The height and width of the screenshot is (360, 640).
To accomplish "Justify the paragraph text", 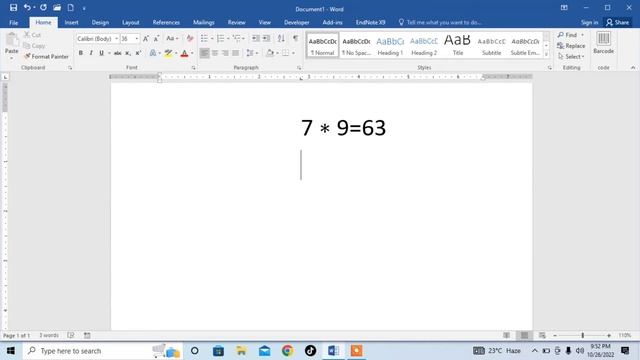I will [236, 53].
